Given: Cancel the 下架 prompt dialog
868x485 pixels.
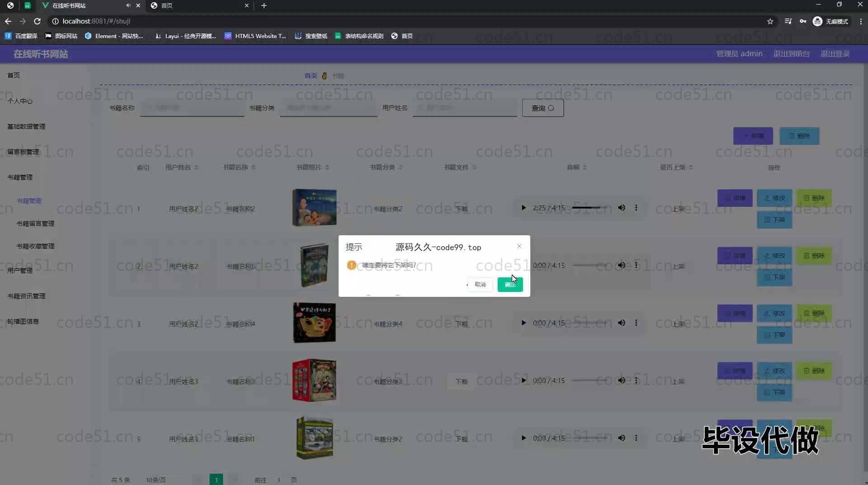Looking at the screenshot, I should pos(480,285).
